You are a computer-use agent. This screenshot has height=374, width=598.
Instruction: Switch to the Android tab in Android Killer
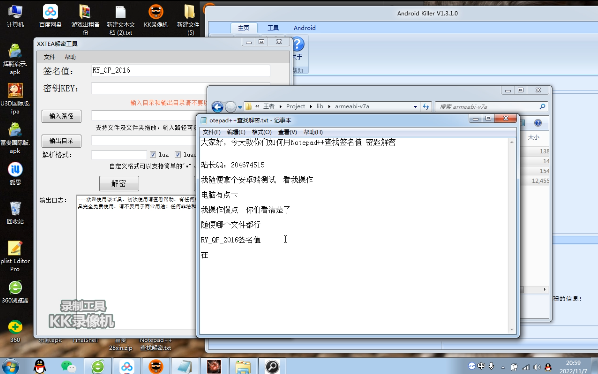(304, 28)
